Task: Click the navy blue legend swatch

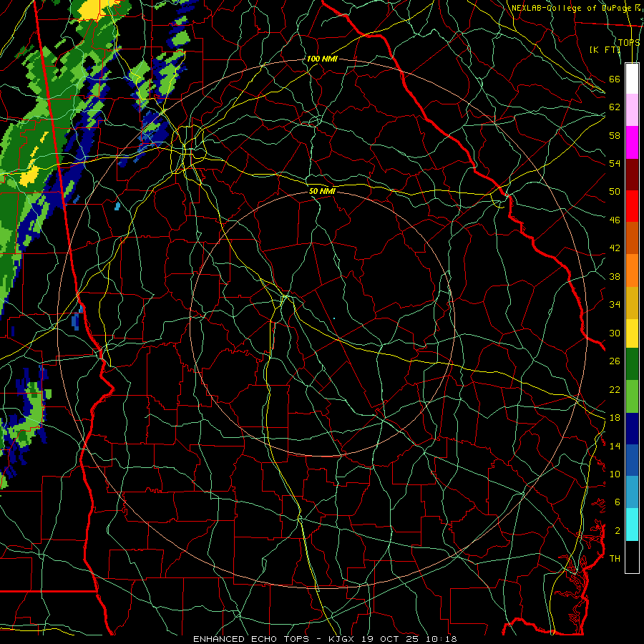Action: [632, 429]
